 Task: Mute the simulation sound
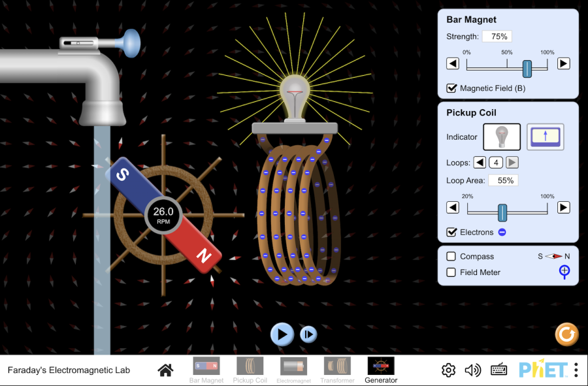[473, 370]
